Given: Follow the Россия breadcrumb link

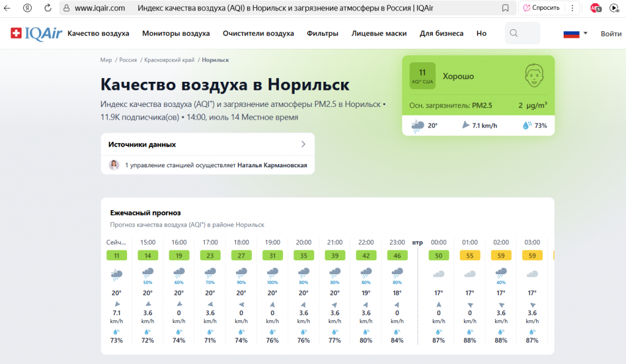Looking at the screenshot, I should point(128,60).
